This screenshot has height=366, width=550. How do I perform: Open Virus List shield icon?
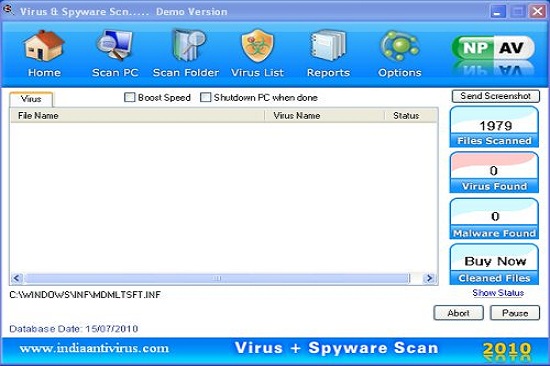point(257,46)
